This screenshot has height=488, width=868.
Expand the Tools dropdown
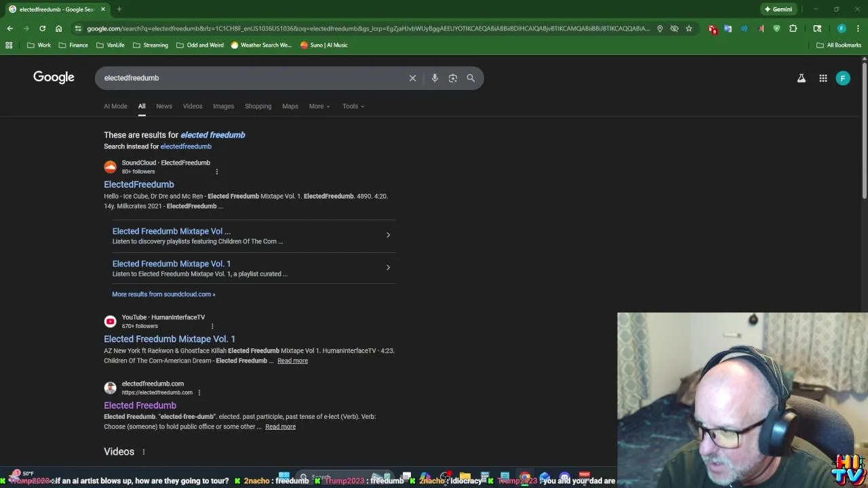[x=353, y=106]
